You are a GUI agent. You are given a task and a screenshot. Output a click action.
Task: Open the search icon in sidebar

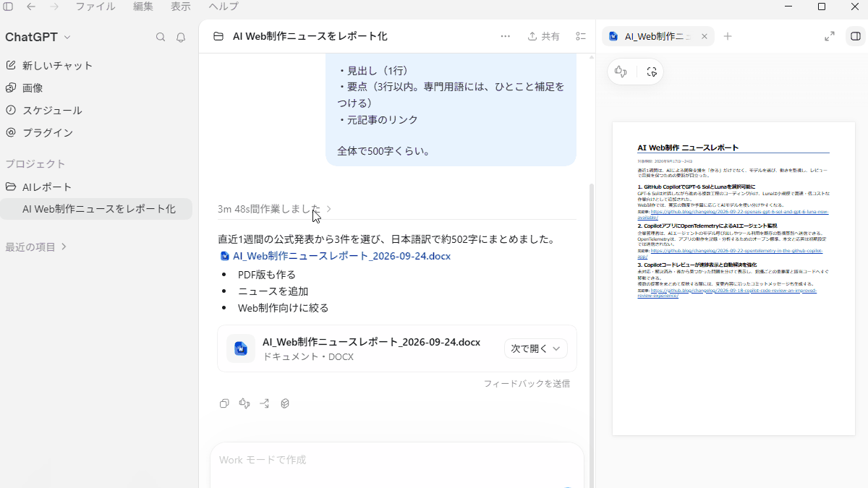tap(161, 37)
